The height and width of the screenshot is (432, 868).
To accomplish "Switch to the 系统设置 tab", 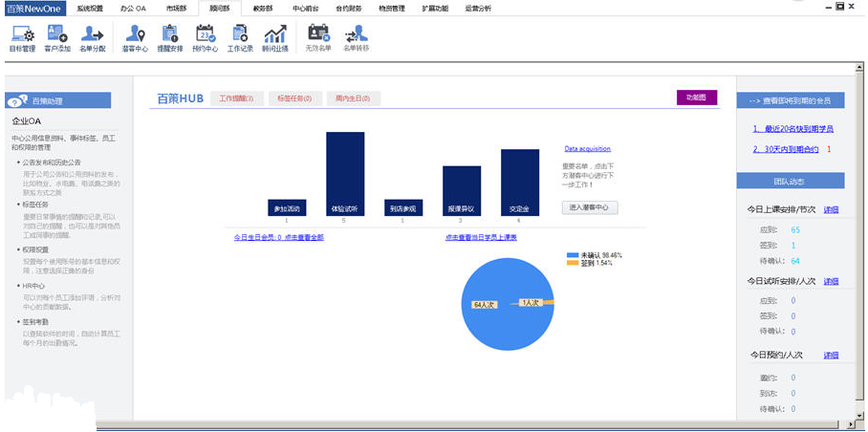I will click(x=90, y=9).
